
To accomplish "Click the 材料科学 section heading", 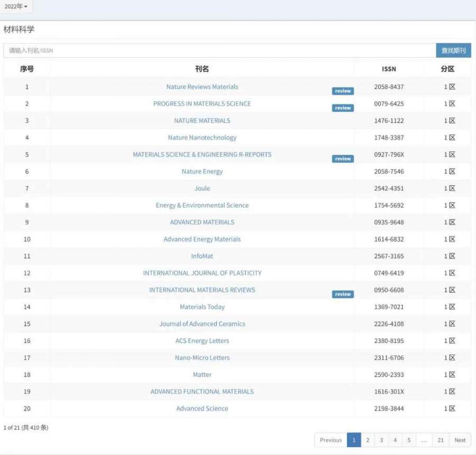I will [x=19, y=30].
